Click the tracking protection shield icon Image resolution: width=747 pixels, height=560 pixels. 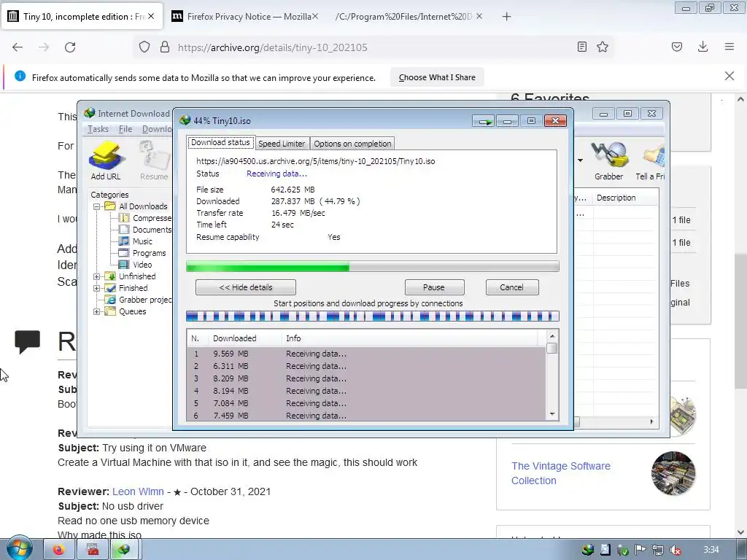tap(144, 47)
